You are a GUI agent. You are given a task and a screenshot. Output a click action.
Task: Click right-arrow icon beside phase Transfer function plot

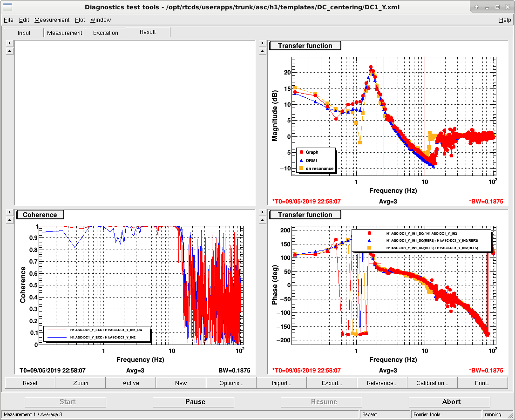pyautogui.click(x=262, y=212)
